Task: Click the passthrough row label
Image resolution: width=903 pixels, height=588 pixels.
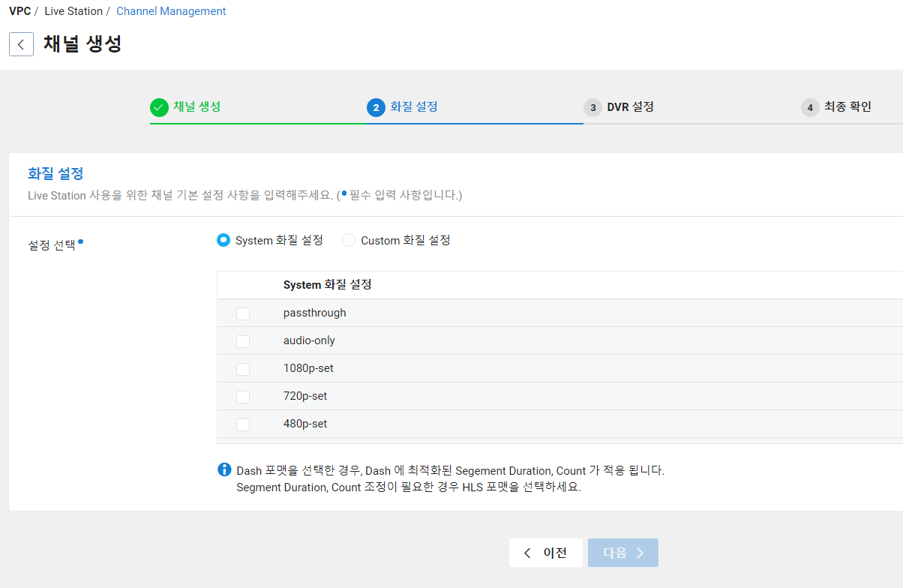Action: click(x=315, y=313)
